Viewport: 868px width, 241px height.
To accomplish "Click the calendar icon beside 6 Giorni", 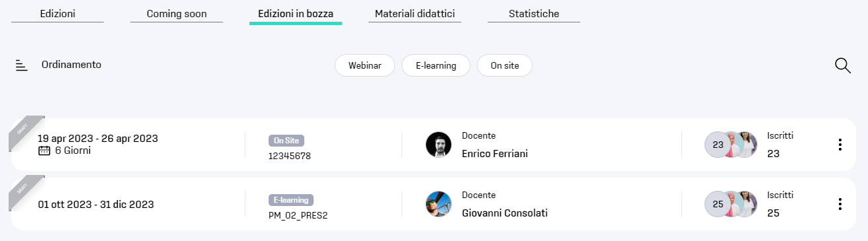I will coord(44,151).
